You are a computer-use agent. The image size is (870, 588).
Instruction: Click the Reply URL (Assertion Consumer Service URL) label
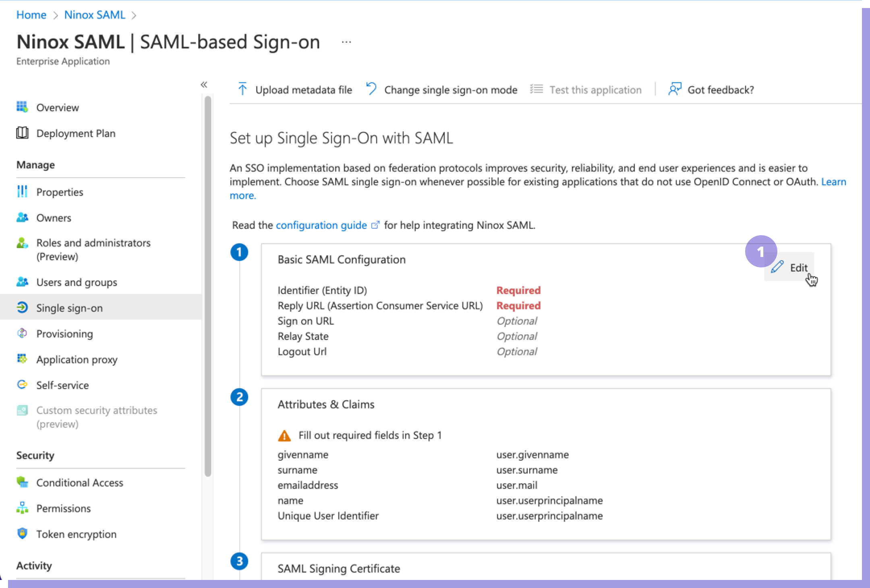(380, 306)
